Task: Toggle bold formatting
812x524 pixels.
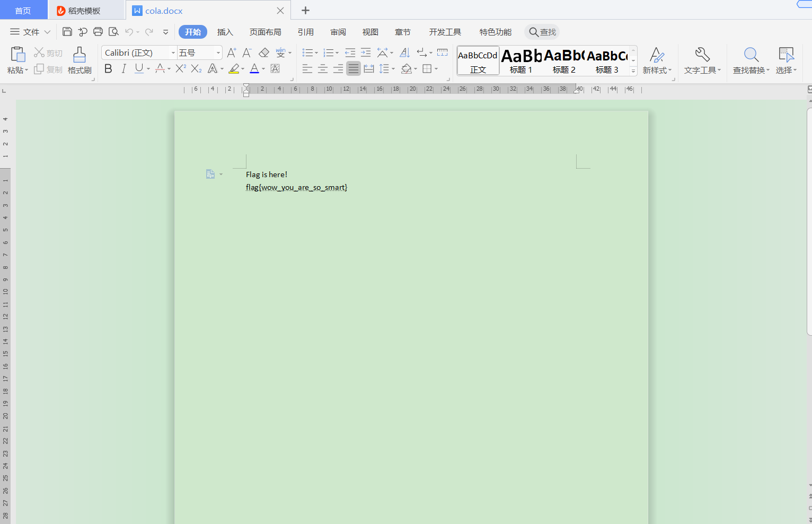Action: (108, 68)
